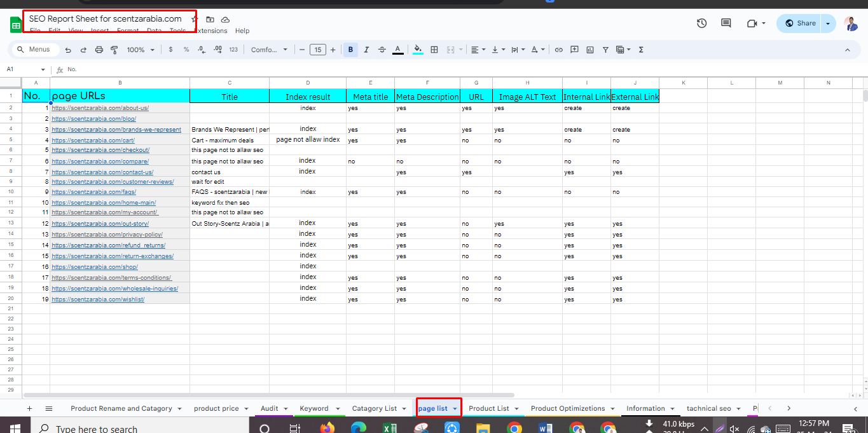
Task: Decrease decimal places icon
Action: click(202, 50)
